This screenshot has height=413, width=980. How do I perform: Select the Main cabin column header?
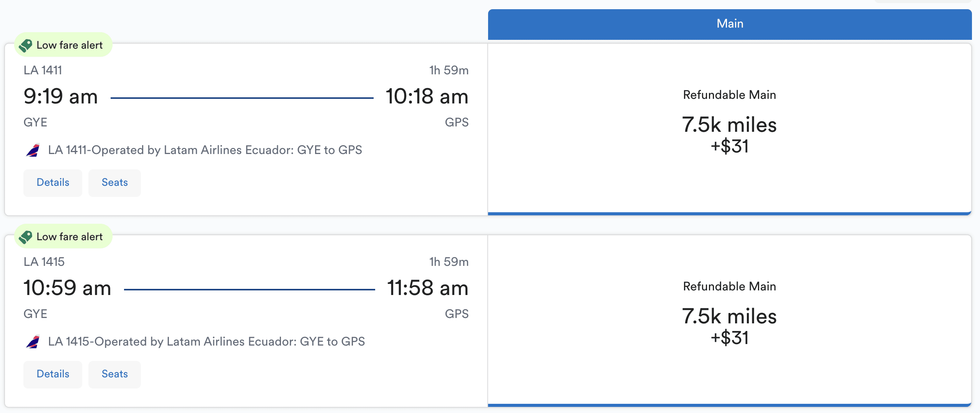coord(730,24)
